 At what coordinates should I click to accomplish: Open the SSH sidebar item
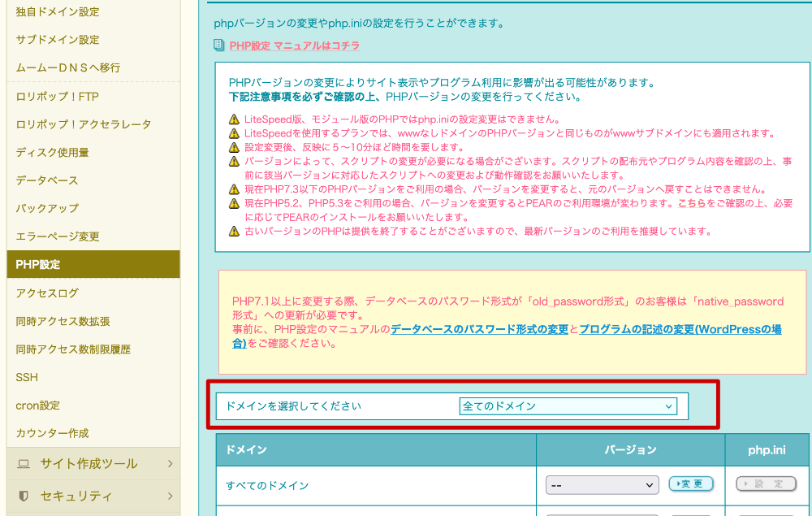(x=27, y=377)
